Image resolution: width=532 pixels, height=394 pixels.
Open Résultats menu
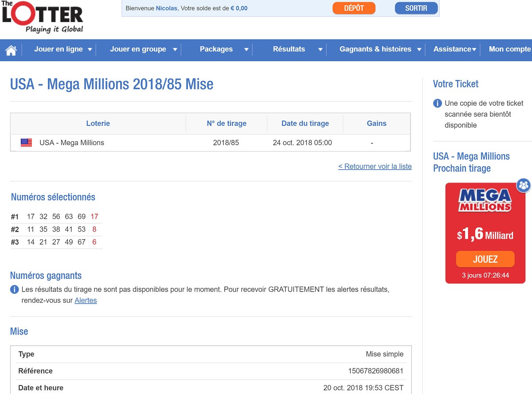point(289,49)
